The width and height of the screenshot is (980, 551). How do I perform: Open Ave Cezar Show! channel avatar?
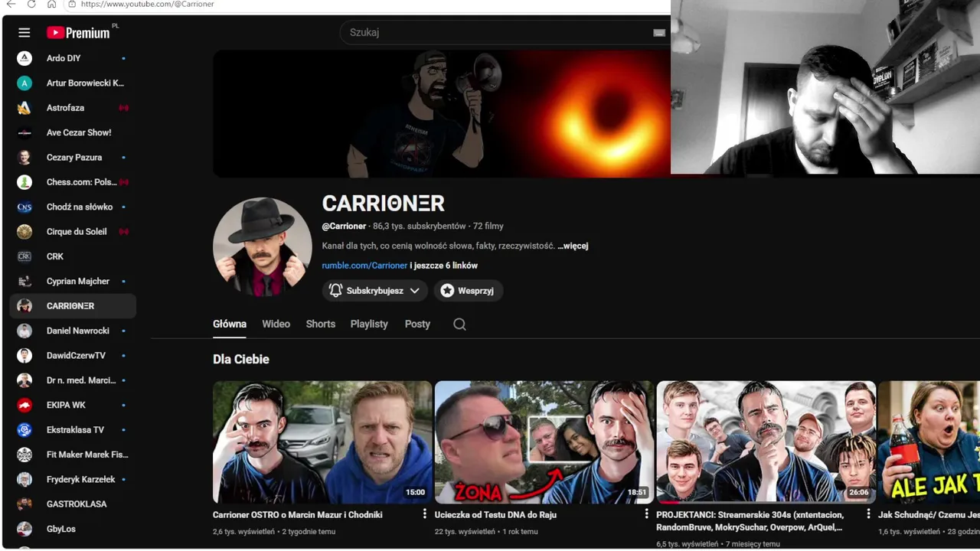(x=24, y=132)
